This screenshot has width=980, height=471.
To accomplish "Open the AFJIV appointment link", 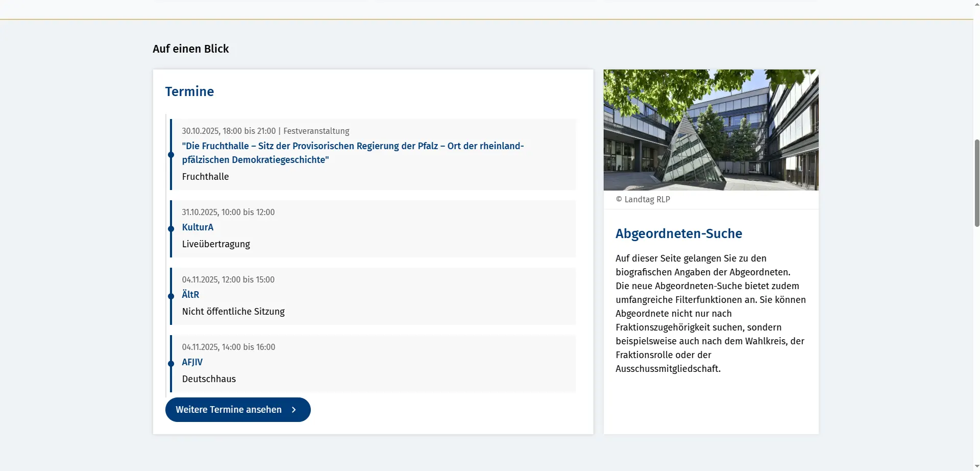I will click(x=192, y=362).
